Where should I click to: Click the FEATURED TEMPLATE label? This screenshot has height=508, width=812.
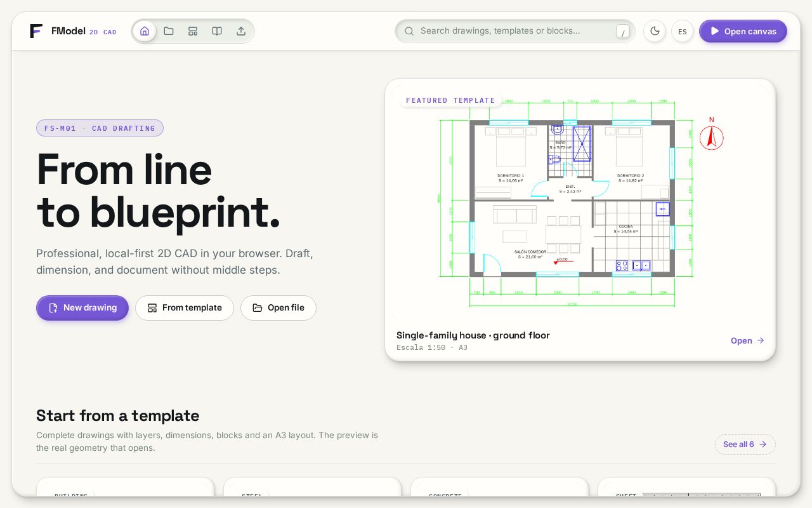(450, 100)
